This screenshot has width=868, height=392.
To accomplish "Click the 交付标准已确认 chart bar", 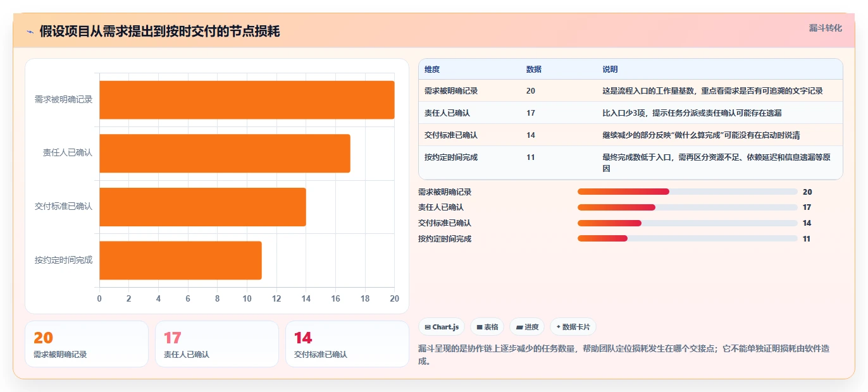I will (x=202, y=207).
